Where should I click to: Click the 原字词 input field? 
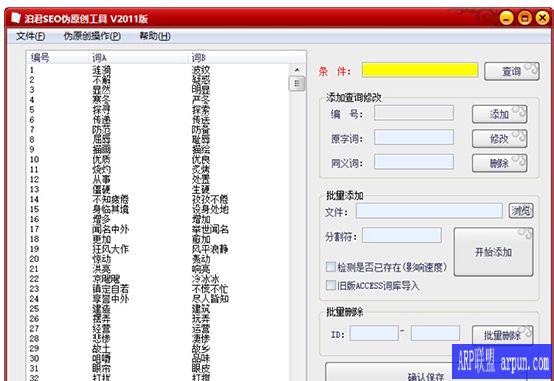coord(414,137)
